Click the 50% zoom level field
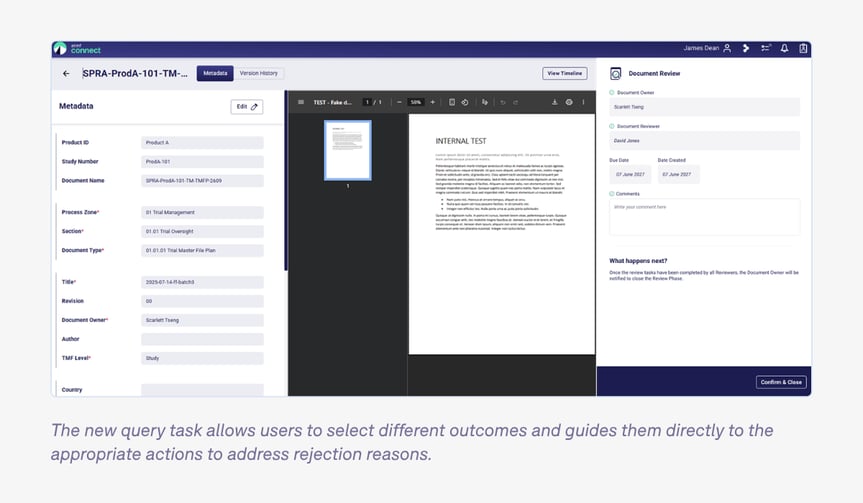The width and height of the screenshot is (863, 503). click(x=416, y=102)
